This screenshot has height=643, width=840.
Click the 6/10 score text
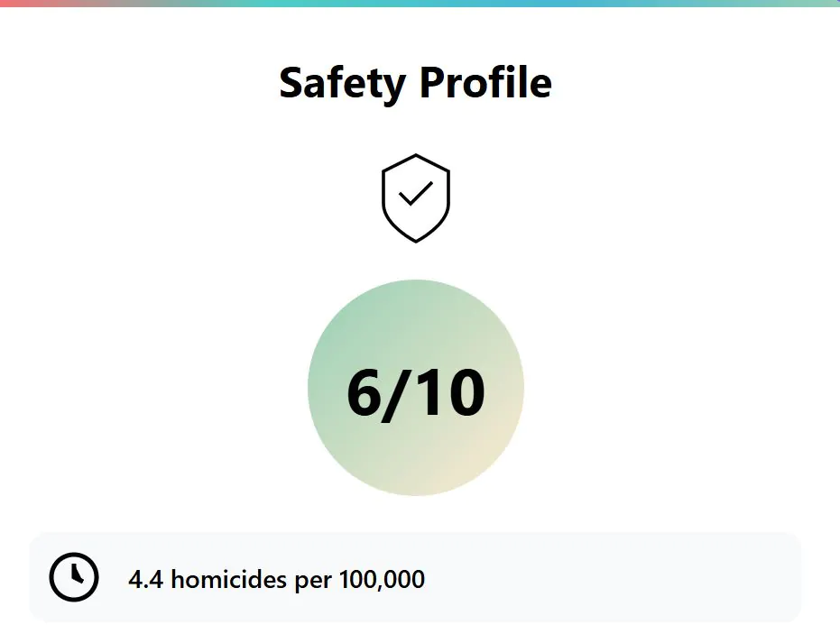point(416,393)
